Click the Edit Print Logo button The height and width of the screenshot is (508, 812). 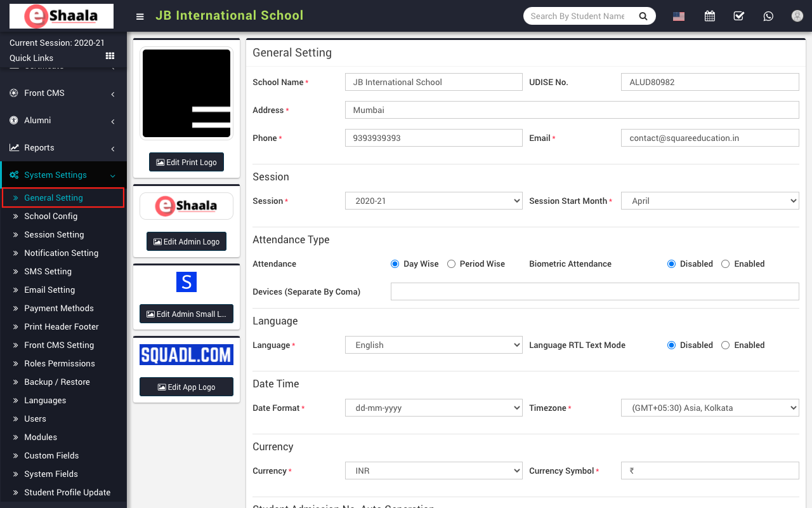187,163
